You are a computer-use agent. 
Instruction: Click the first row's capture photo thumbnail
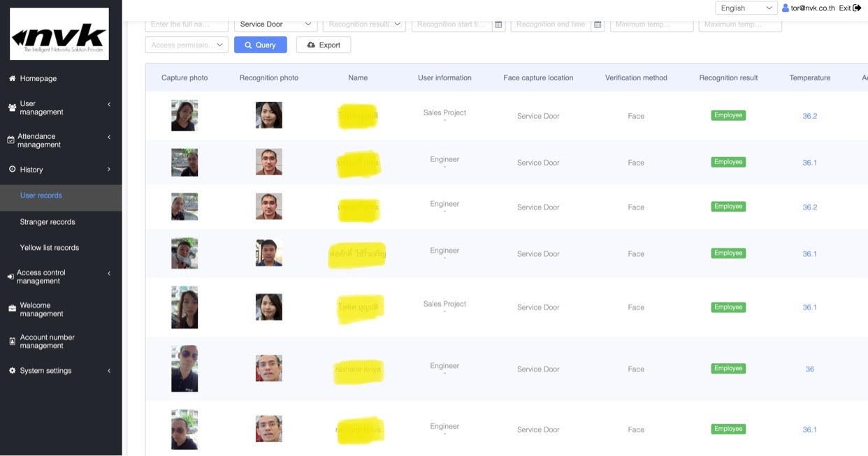pyautogui.click(x=185, y=115)
